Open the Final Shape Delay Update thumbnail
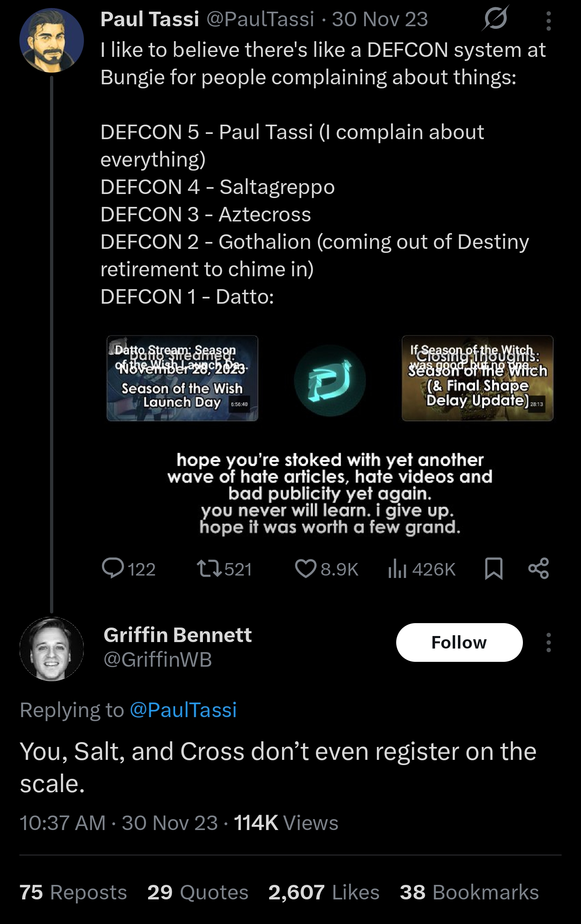 (477, 378)
